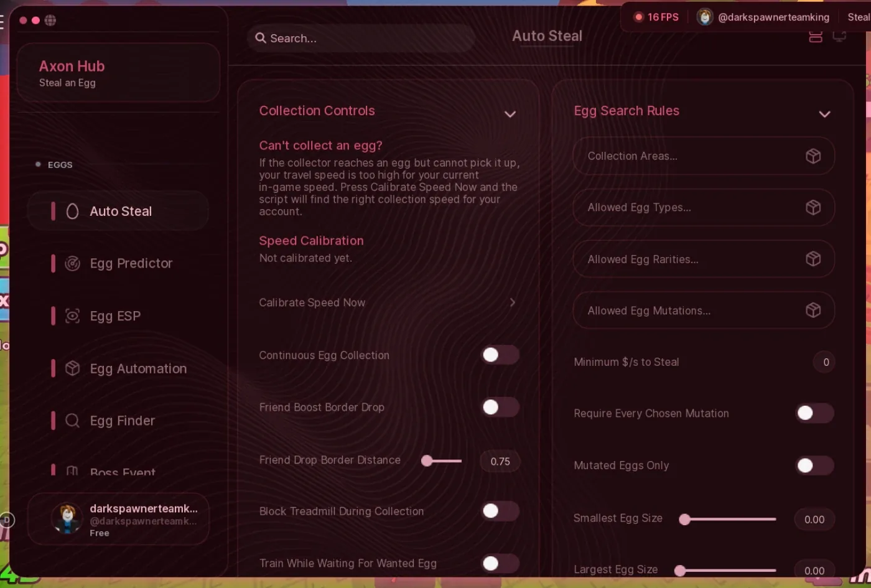Open the darkspawnerteamk profile card
Screen dimensions: 871x588
118,519
